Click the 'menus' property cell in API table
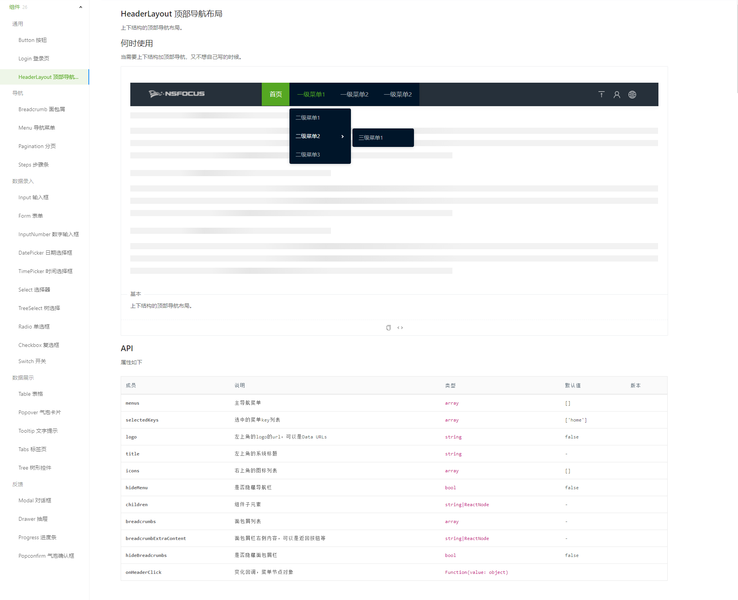The image size is (738, 600). pyautogui.click(x=176, y=403)
